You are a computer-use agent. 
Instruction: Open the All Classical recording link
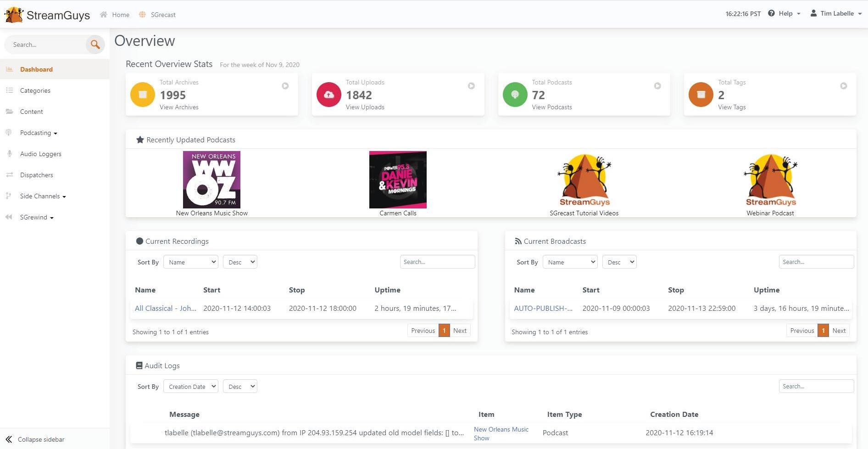point(166,308)
